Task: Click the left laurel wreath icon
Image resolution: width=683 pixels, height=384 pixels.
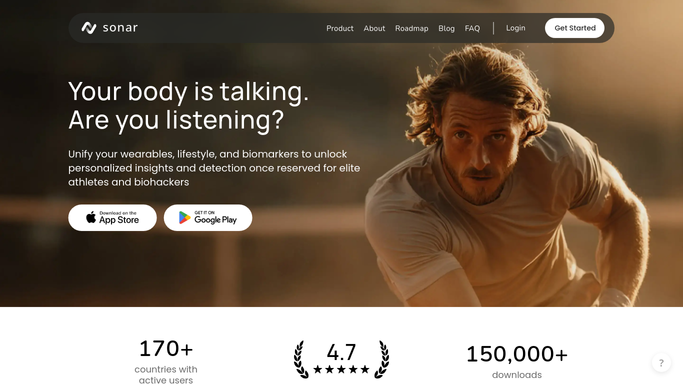Action: [x=301, y=359]
